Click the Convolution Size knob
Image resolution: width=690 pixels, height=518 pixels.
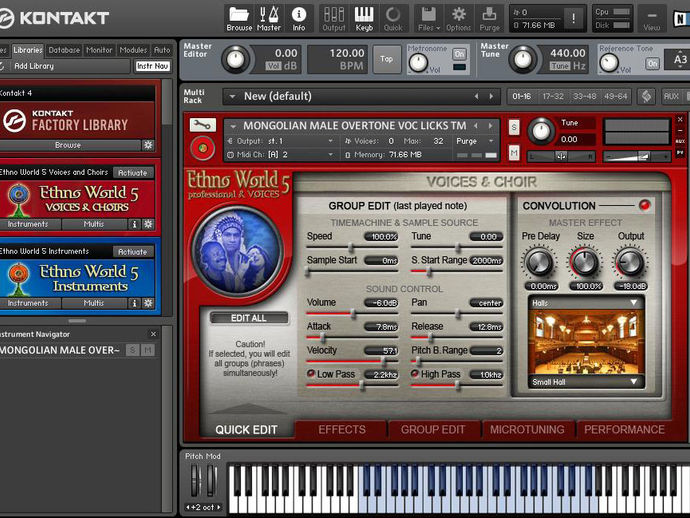(x=584, y=262)
